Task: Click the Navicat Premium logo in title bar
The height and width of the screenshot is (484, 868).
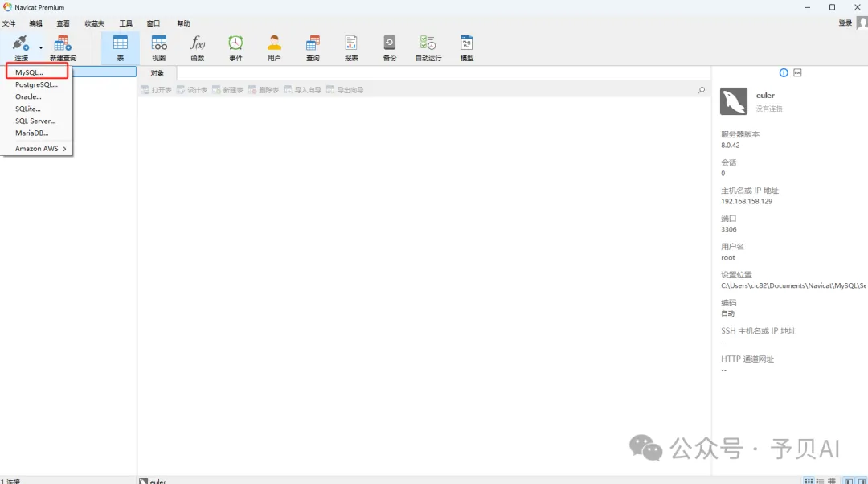Action: [7, 7]
